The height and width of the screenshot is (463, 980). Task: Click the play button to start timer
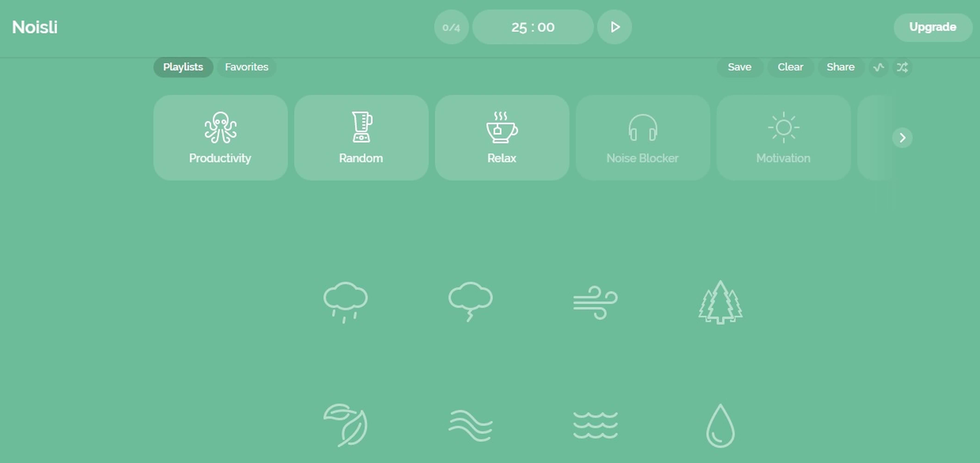(x=614, y=26)
